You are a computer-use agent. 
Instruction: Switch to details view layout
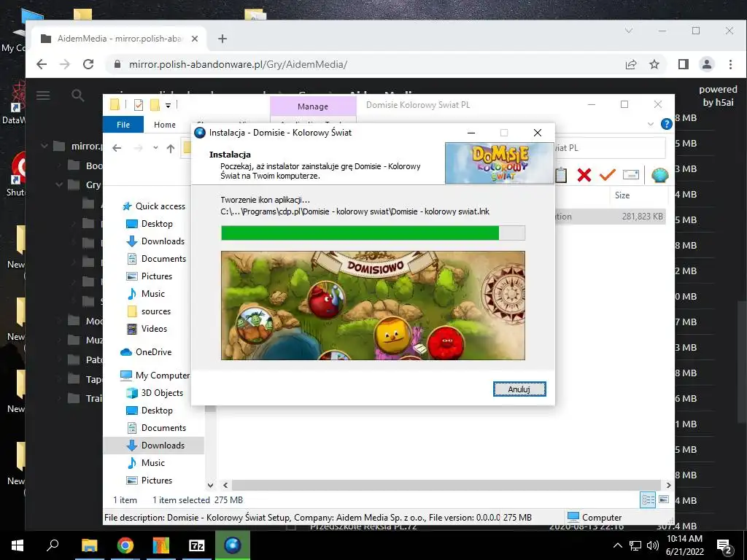[x=649, y=499]
